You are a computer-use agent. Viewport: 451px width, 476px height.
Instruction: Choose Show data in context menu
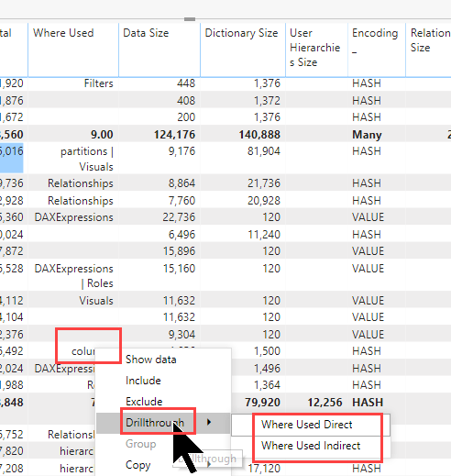(x=151, y=360)
